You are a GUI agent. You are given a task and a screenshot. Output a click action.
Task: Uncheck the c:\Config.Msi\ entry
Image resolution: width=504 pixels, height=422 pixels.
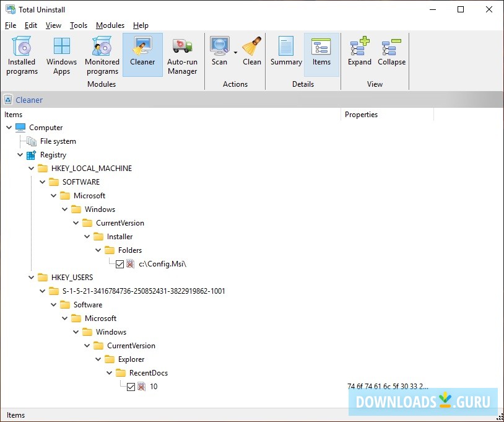[x=120, y=264]
